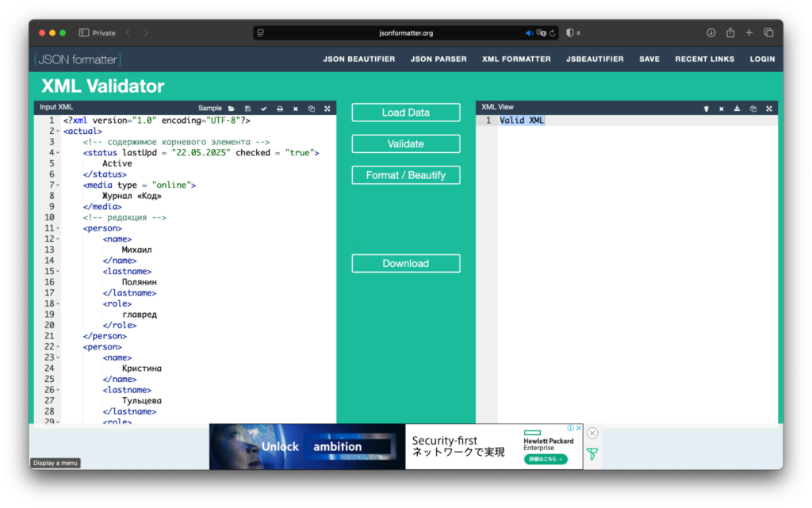Click the Validate button

(x=405, y=143)
